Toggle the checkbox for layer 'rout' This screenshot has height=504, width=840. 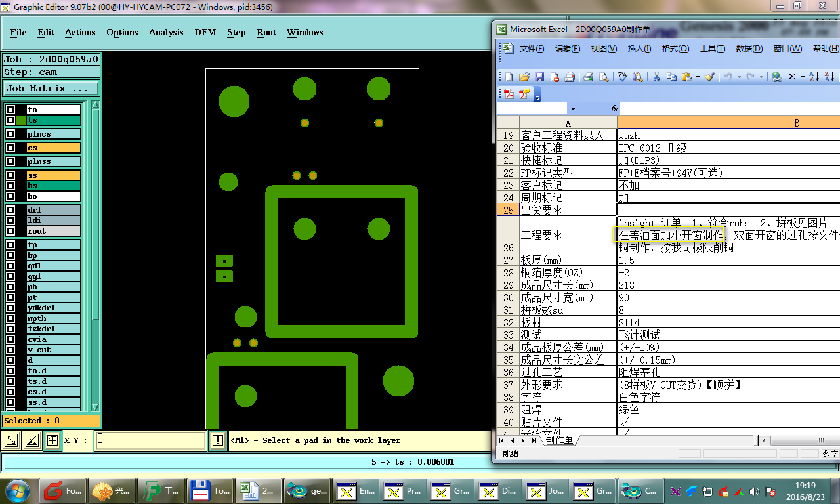tap(10, 231)
